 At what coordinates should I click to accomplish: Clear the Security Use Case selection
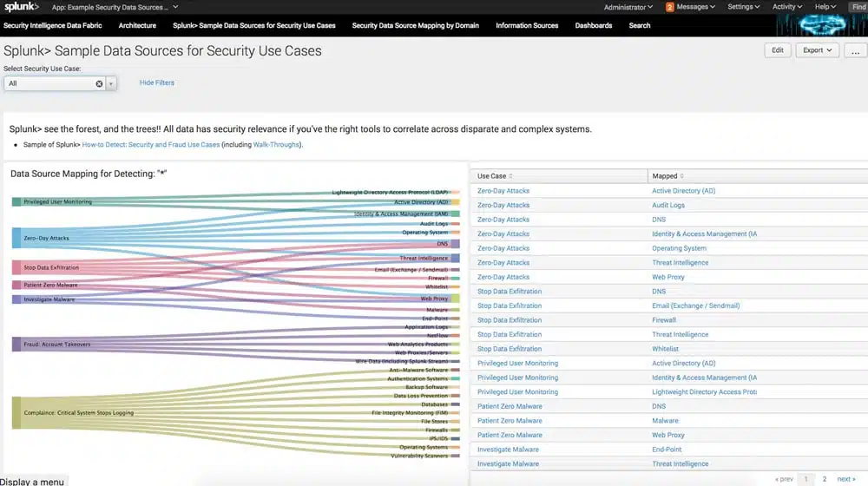pyautogui.click(x=99, y=83)
